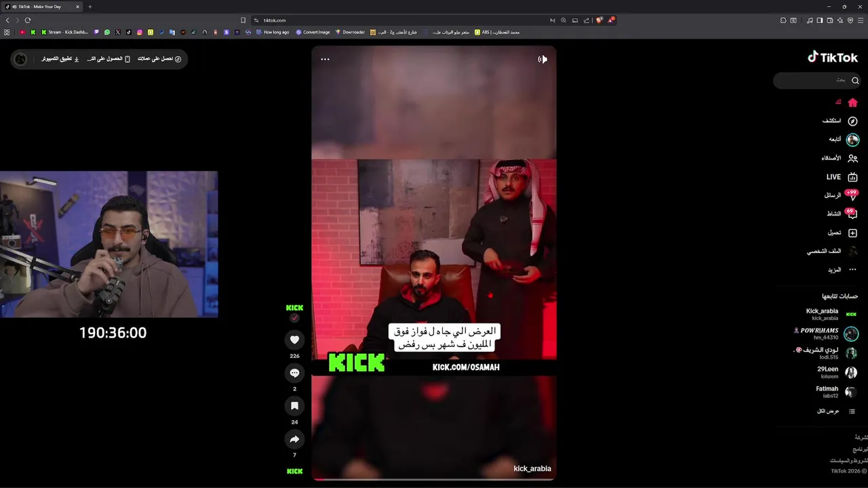Open browser extensions puzzle icon
Viewport: 868px width, 488px height.
point(783,20)
